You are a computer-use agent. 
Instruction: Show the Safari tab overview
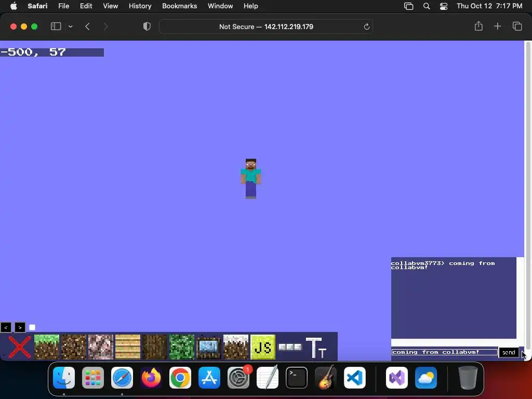point(517,26)
